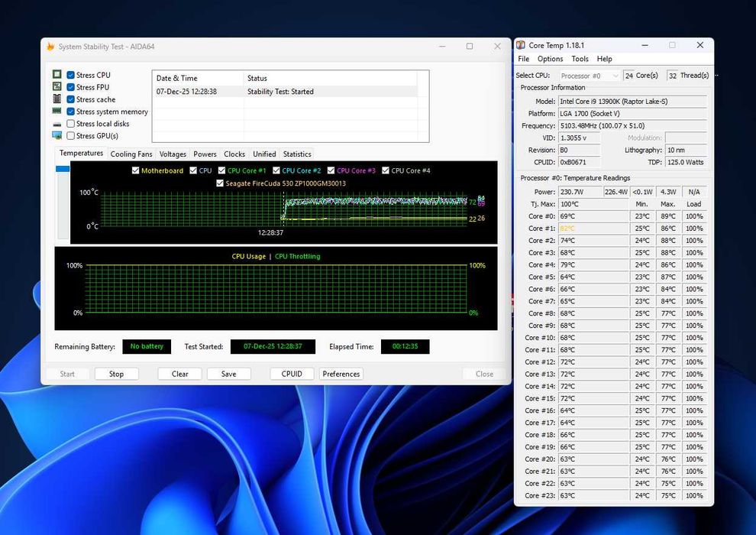Toggle the Motherboard graph checkbox

point(135,170)
